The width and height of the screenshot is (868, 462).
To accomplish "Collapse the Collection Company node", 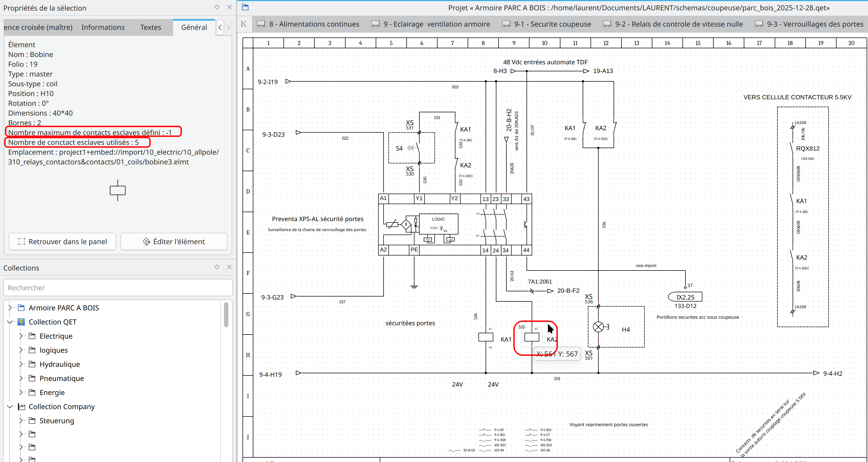I will coord(10,406).
